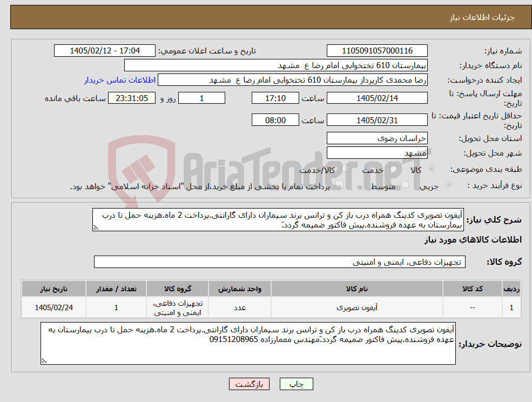Click the شرح کلی نیاز description textarea
This screenshot has height=402, width=532.
(x=278, y=220)
